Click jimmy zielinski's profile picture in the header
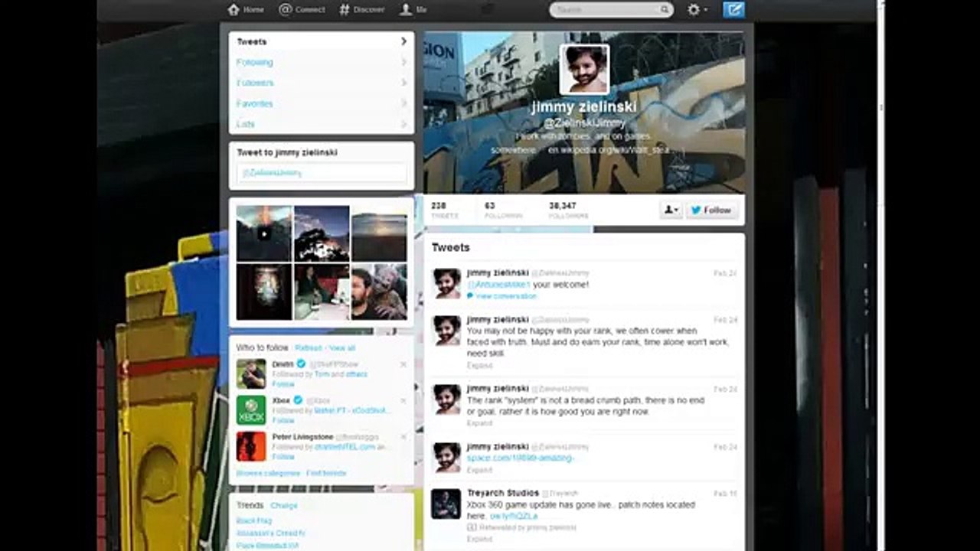The width and height of the screenshot is (980, 551). (x=585, y=70)
